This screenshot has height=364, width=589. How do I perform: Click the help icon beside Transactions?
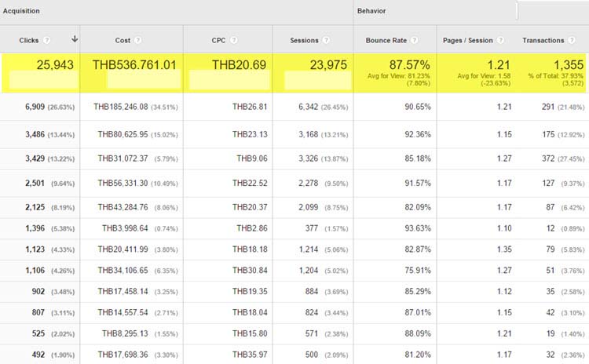pyautogui.click(x=571, y=40)
